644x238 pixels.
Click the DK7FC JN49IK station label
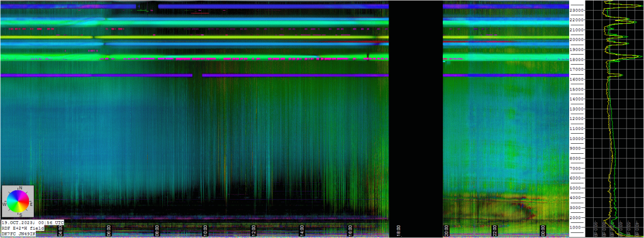tap(18, 234)
